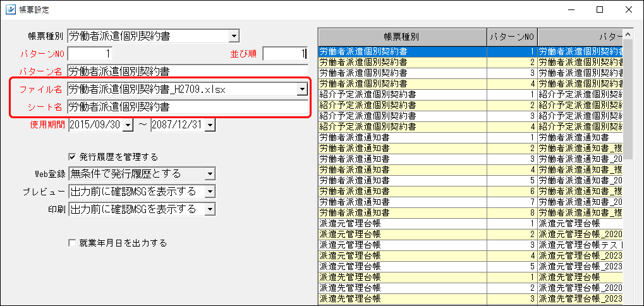Open the Web登録 dropdown
Viewport: 644px width, 306px height.
[x=210, y=174]
